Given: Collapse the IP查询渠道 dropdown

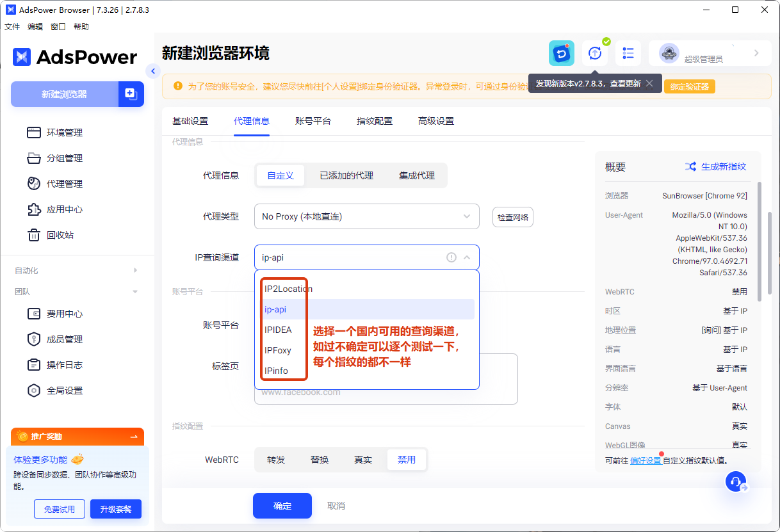Looking at the screenshot, I should pyautogui.click(x=467, y=257).
